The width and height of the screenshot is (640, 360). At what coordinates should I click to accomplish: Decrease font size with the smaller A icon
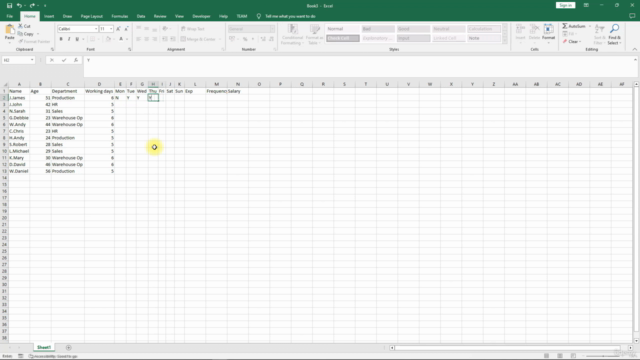[x=126, y=29]
